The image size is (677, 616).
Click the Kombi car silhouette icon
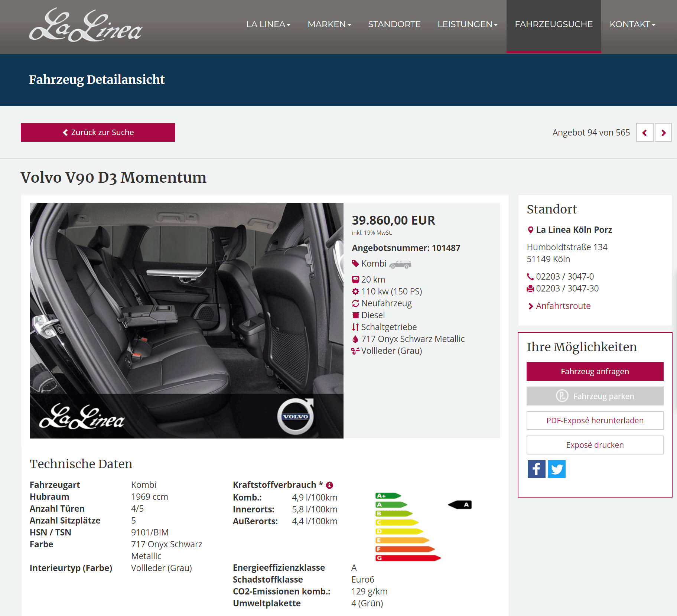[x=400, y=264]
